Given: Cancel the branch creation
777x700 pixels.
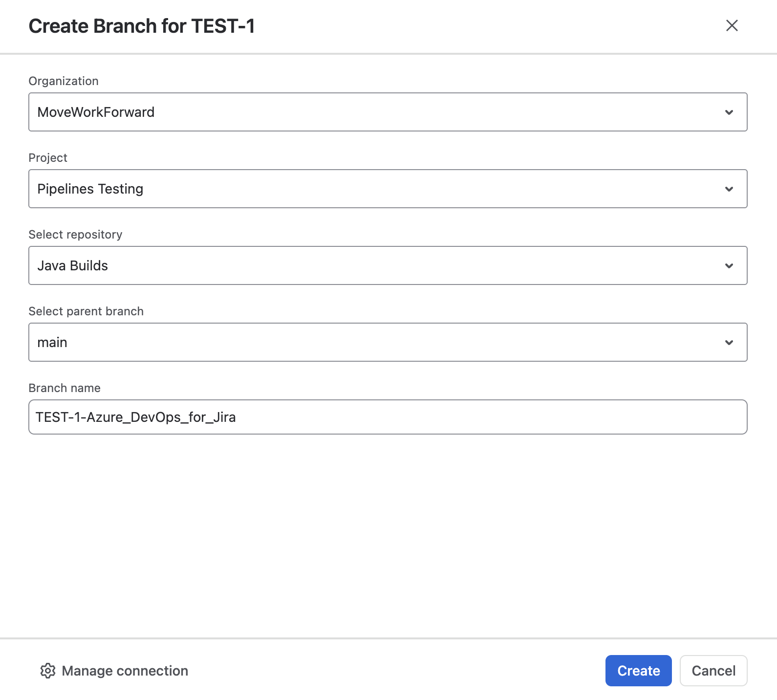Looking at the screenshot, I should click(x=713, y=671).
